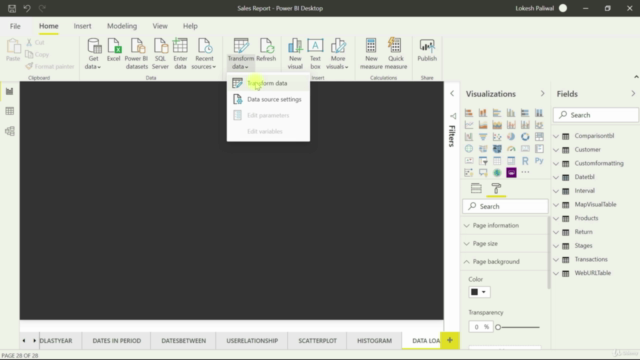This screenshot has height=360, width=640.
Task: Add a new page with yellow plus
Action: click(450, 340)
